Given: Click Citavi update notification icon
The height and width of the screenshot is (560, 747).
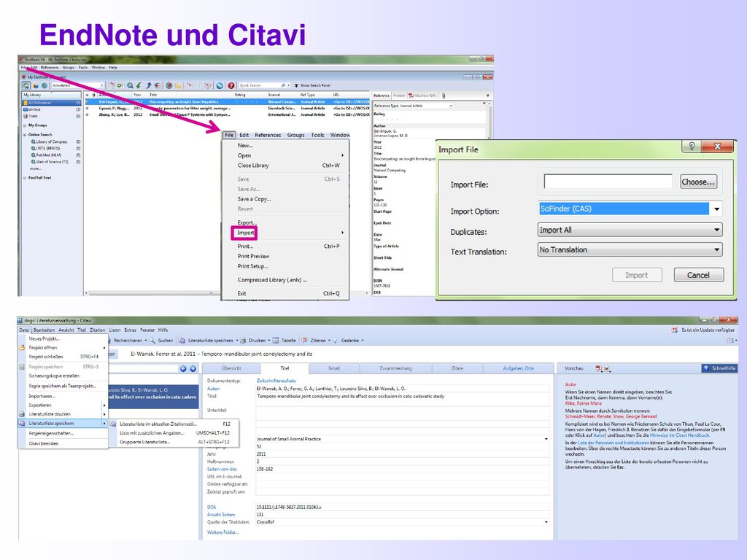Looking at the screenshot, I should click(x=675, y=330).
